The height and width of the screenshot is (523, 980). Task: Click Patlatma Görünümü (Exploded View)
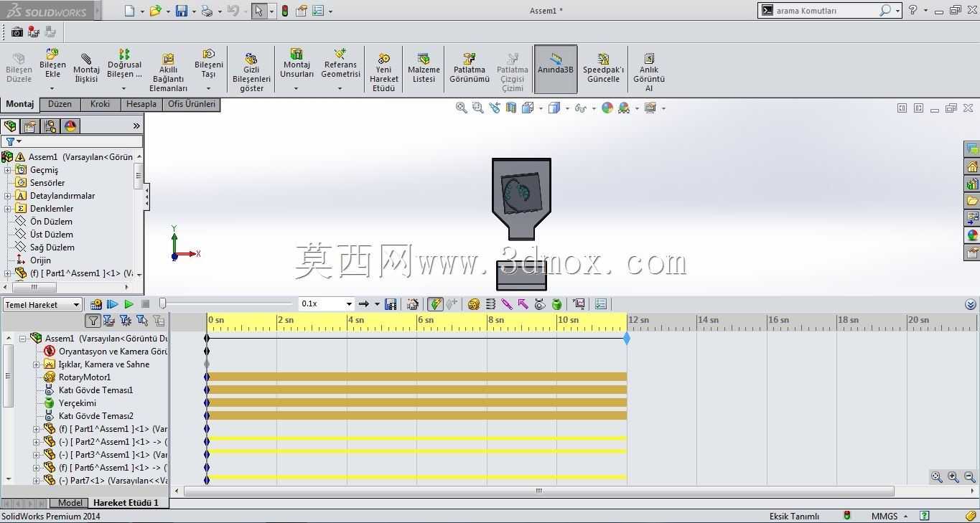click(x=469, y=69)
